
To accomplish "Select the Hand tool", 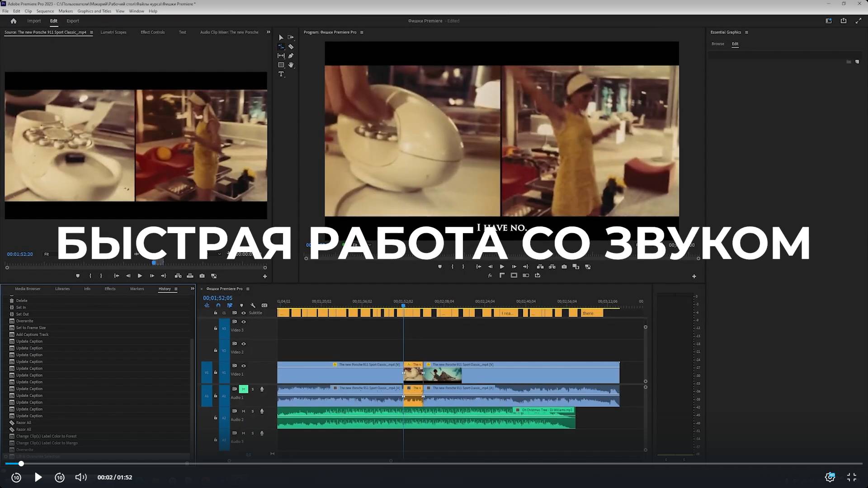I will 291,65.
